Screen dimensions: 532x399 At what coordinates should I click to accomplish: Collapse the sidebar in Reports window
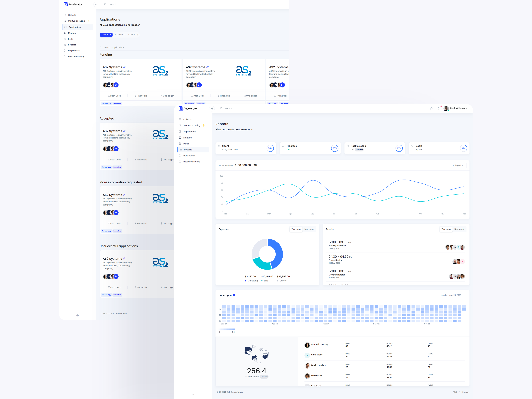coord(212,108)
